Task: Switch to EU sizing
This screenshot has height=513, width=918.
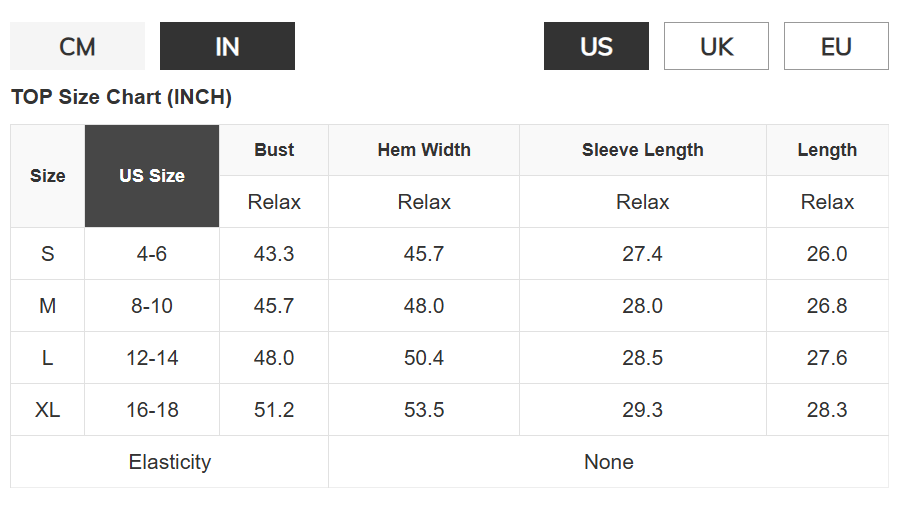Action: (x=836, y=46)
